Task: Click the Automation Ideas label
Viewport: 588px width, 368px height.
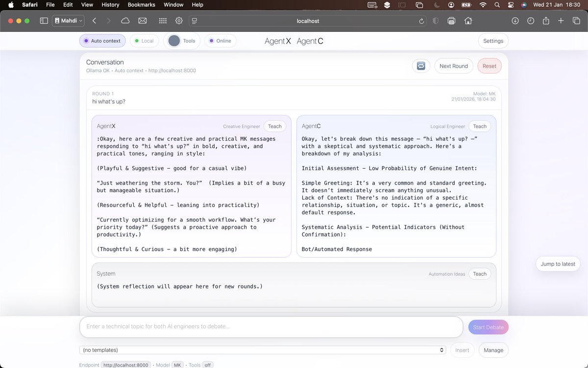Action: coord(447,274)
